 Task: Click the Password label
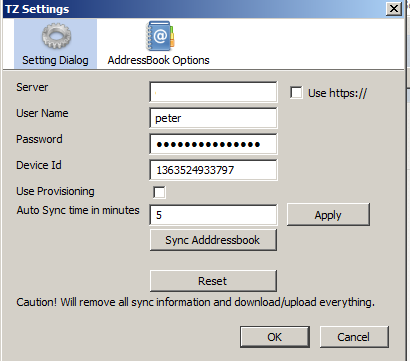[x=39, y=139]
